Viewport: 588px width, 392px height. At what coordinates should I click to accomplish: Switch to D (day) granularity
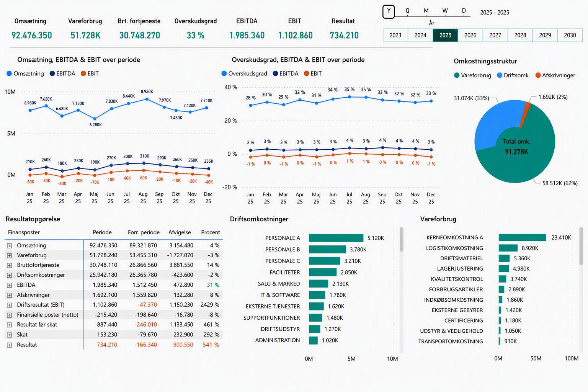pyautogui.click(x=464, y=11)
